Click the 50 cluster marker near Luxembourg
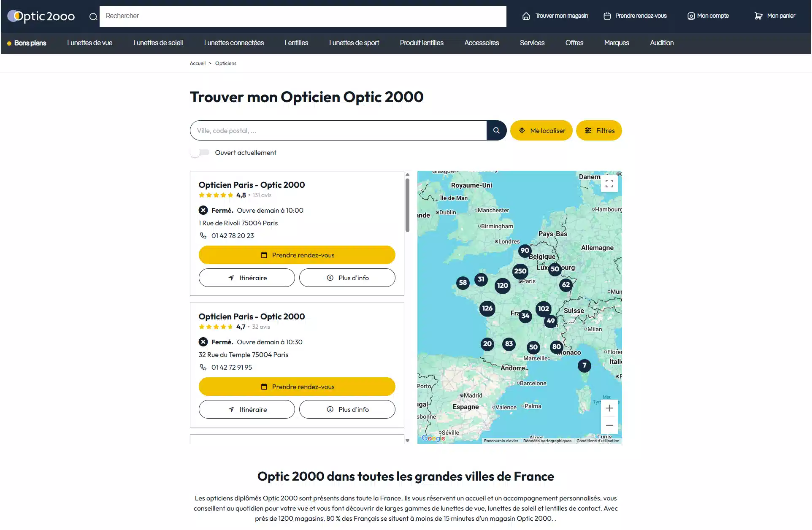The width and height of the screenshot is (812, 530). pyautogui.click(x=555, y=269)
